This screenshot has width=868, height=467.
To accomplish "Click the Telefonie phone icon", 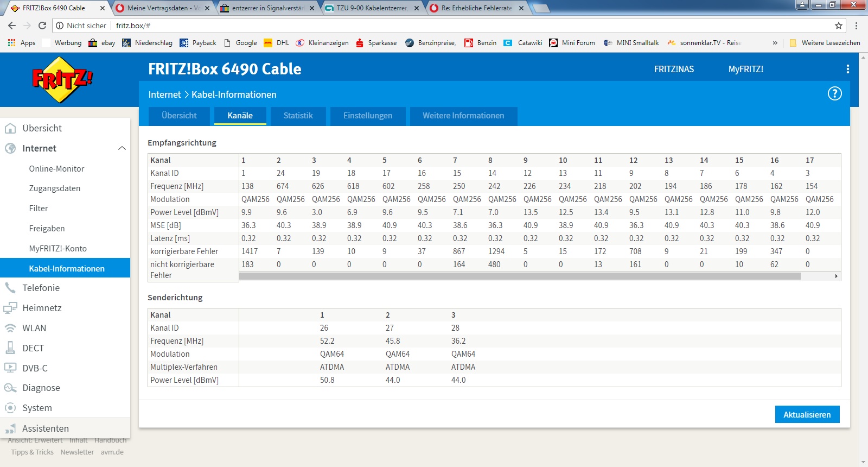I will [10, 288].
